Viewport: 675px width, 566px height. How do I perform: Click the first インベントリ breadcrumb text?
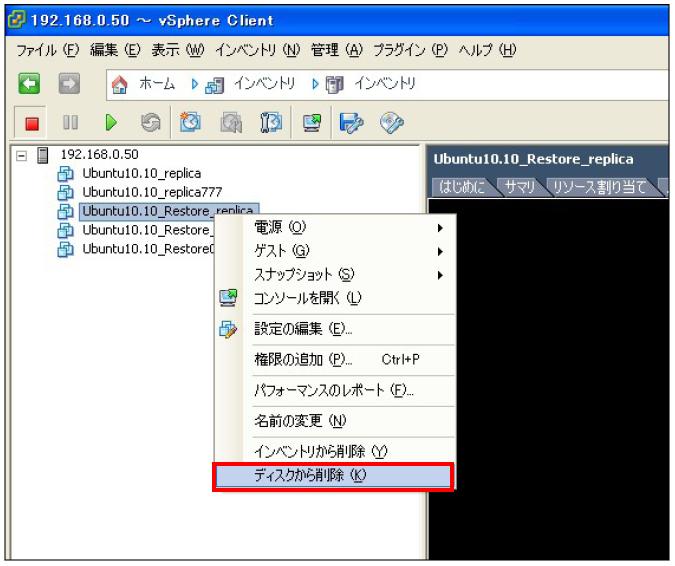click(x=264, y=84)
